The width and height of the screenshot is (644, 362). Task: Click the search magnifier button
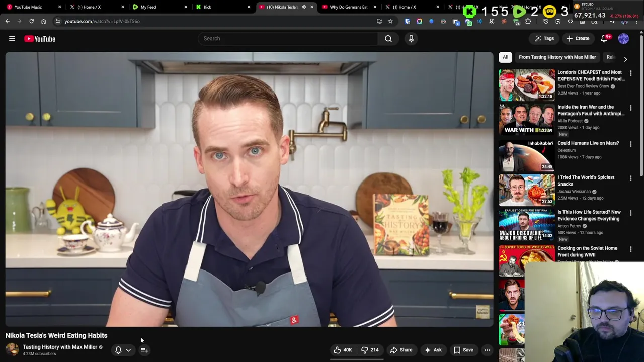pos(388,39)
